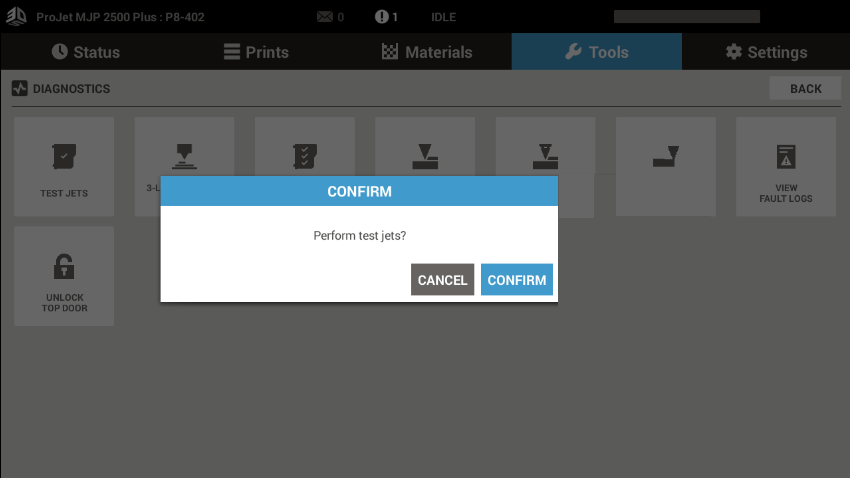Click the checklist document tile icon

point(305,156)
